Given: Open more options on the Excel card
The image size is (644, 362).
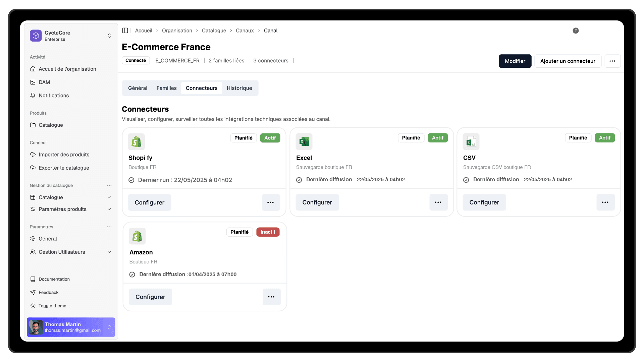Looking at the screenshot, I should click(438, 202).
